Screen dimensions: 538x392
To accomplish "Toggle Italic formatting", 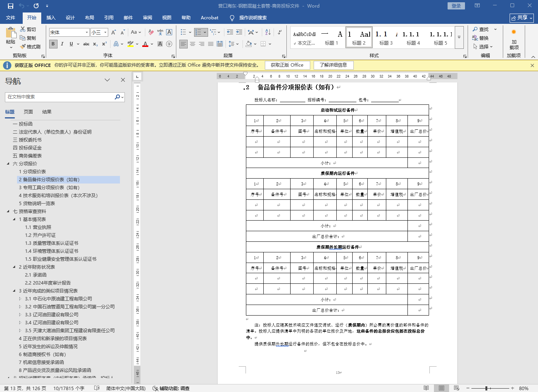I will pos(62,44).
